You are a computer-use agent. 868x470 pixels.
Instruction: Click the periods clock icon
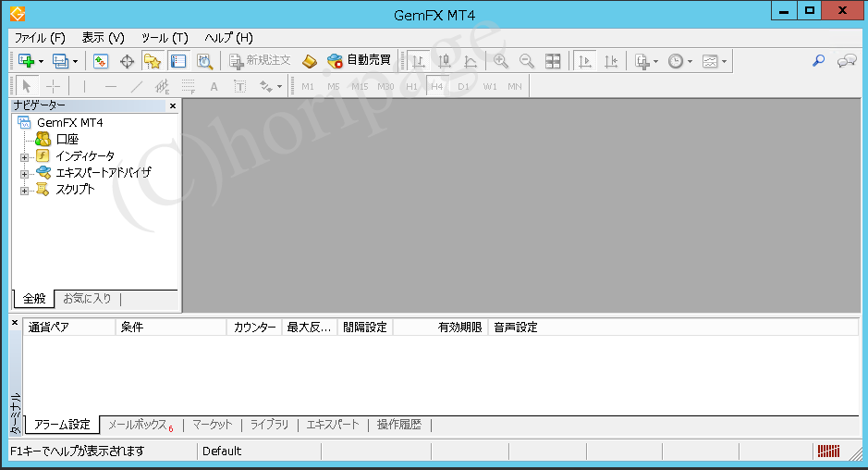coord(676,61)
